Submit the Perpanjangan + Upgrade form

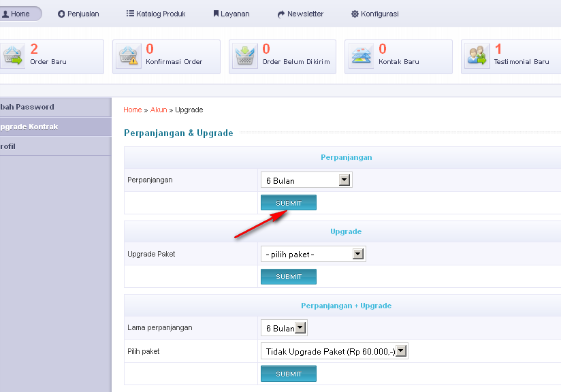[289, 374]
